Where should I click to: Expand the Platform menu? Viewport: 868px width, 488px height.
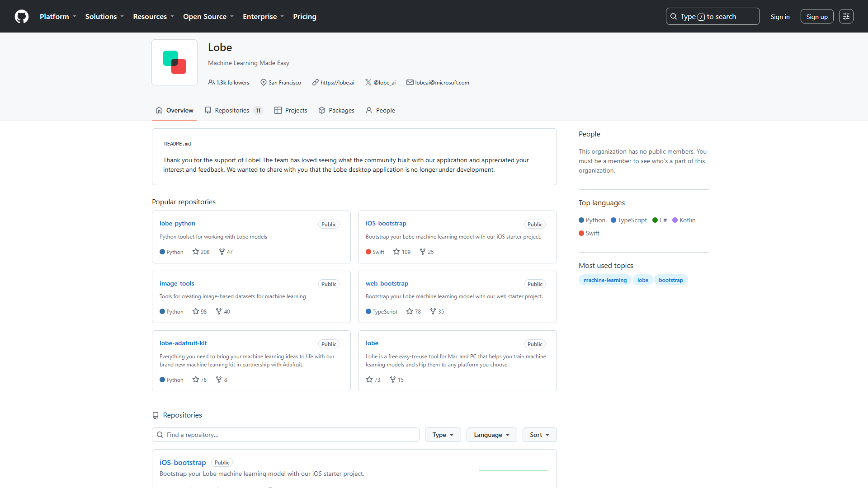(x=58, y=17)
